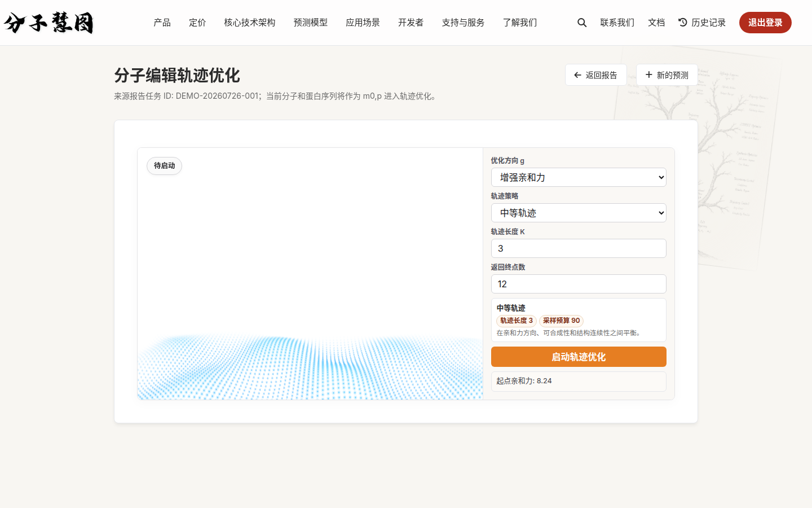Open the 定价 menu item
Viewport: 812px width, 508px height.
(x=197, y=23)
